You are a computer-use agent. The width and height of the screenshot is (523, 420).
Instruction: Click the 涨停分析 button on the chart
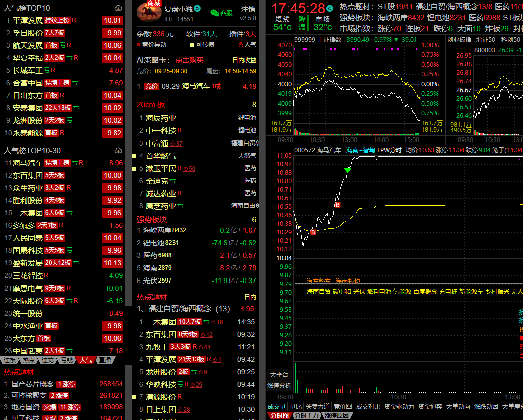coord(279,386)
